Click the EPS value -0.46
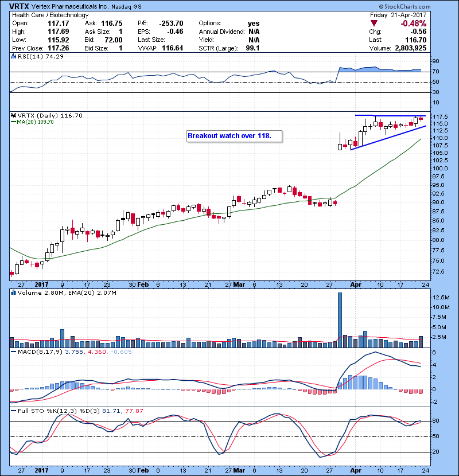Screen dimensions: 459x476 (175, 32)
